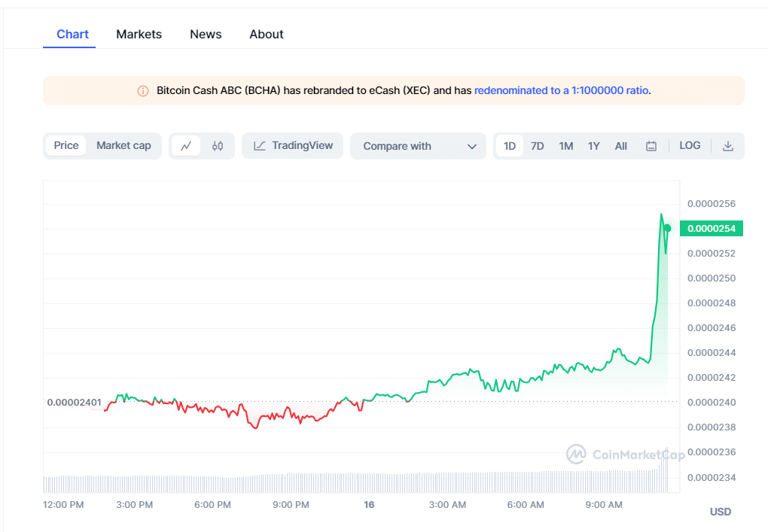Follow redenominated to a 1:1000000 ratio link

coord(561,90)
